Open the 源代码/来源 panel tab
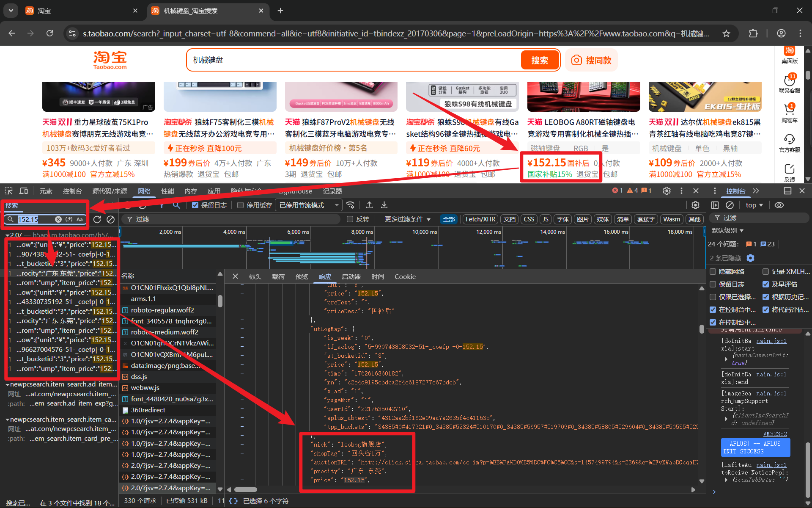Screen dimensions: 812x508 coord(110,191)
